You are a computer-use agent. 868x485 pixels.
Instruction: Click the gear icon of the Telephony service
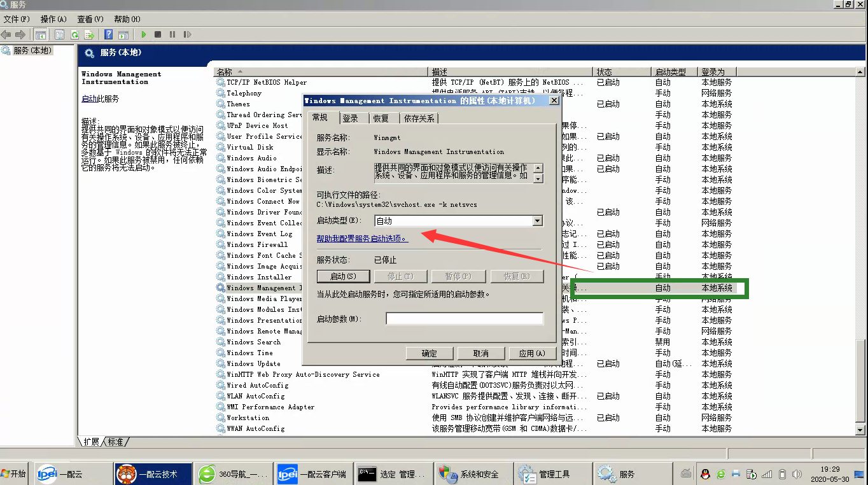221,93
